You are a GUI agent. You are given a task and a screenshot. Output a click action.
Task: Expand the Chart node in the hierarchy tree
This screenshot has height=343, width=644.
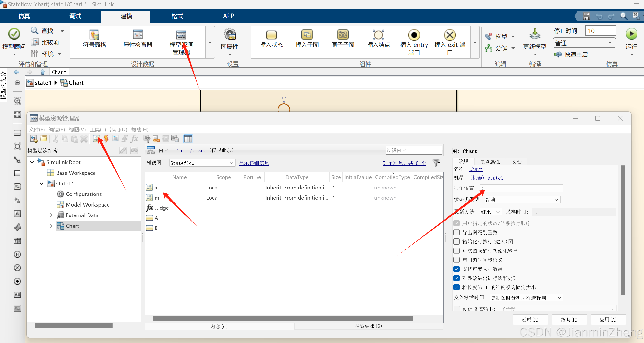(x=51, y=226)
